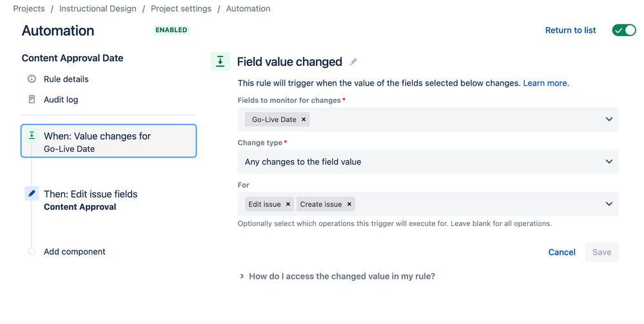The image size is (644, 324).
Task: Click the Cancel button
Action: point(561,252)
